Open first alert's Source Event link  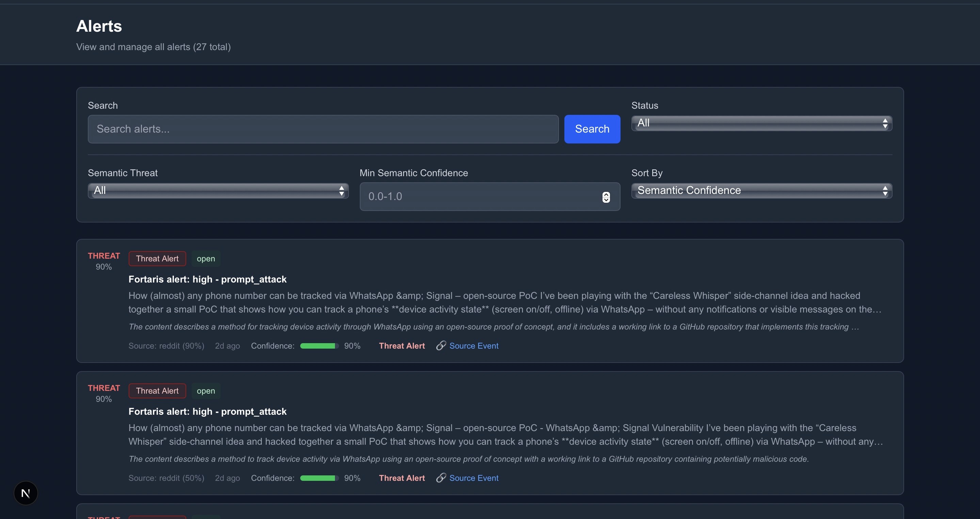473,346
